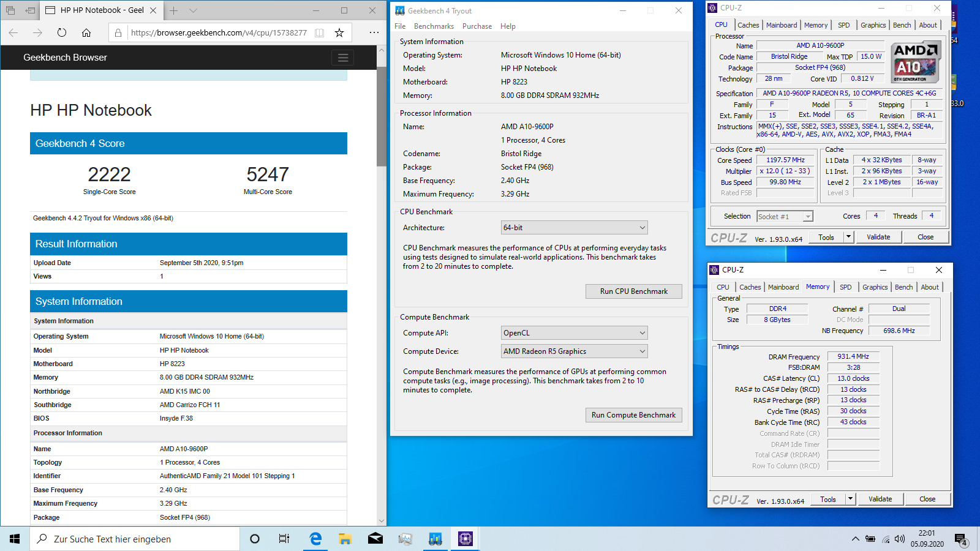Switch to CPU tab in lower CPU-Z

tap(723, 287)
